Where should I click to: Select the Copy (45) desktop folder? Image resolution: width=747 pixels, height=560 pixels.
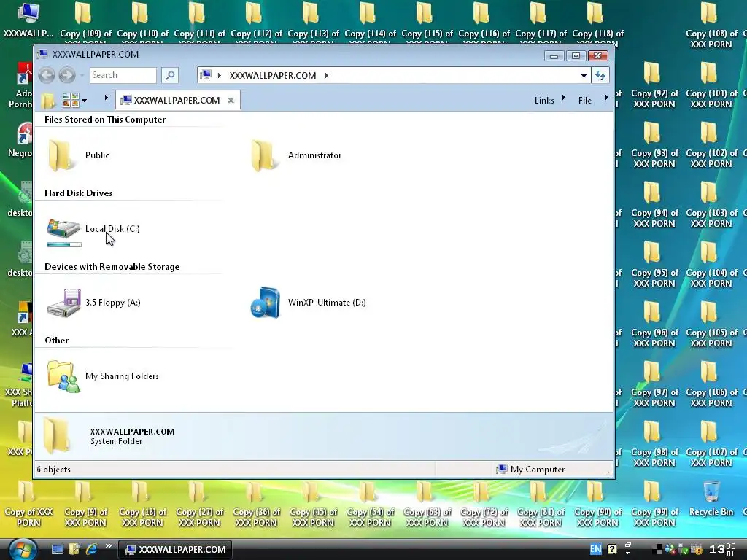(313, 505)
